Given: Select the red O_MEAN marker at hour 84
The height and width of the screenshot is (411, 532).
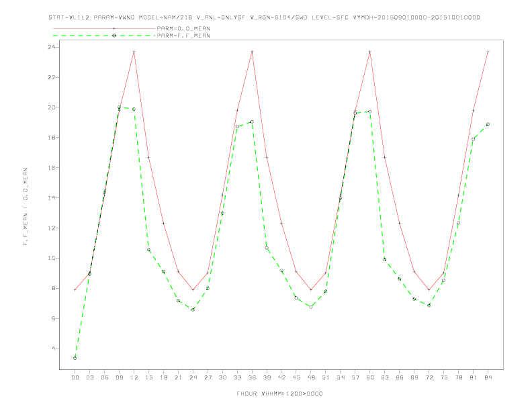Looking at the screenshot, I should tap(488, 52).
